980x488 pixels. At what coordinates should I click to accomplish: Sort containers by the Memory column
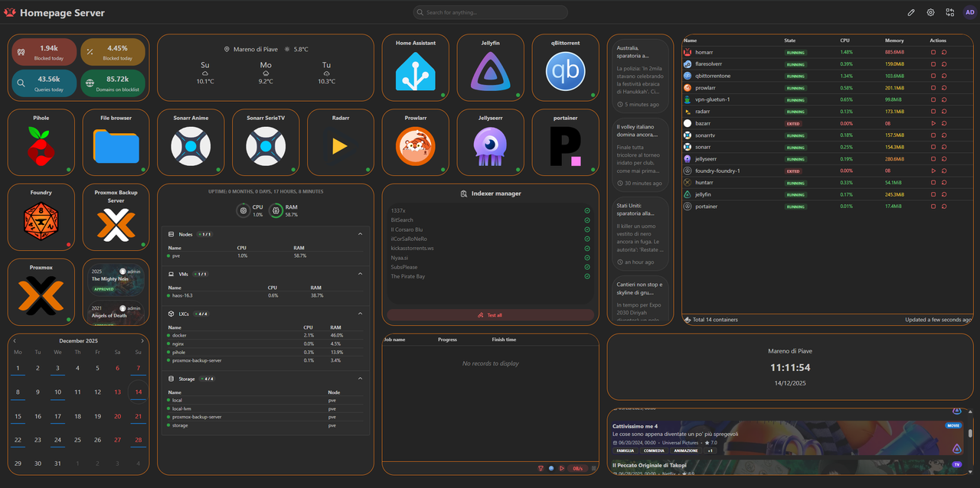pos(894,40)
